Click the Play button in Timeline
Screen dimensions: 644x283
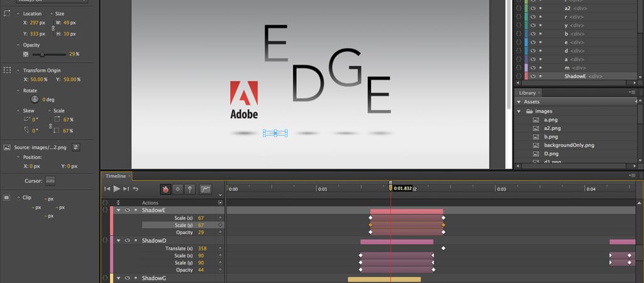116,189
